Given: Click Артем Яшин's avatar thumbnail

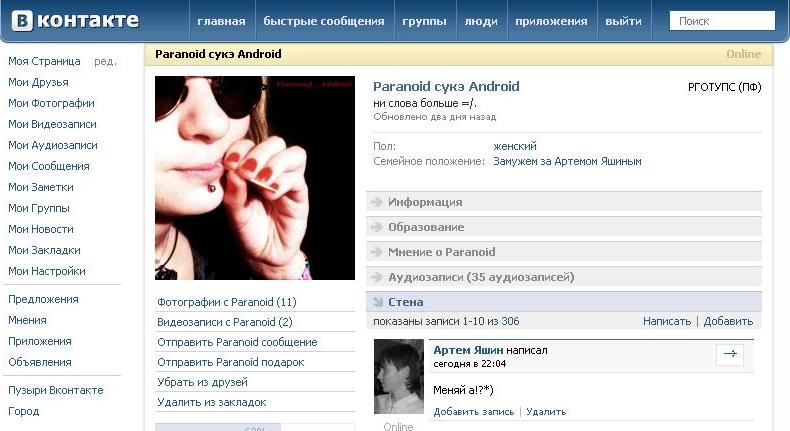Looking at the screenshot, I should 399,377.
